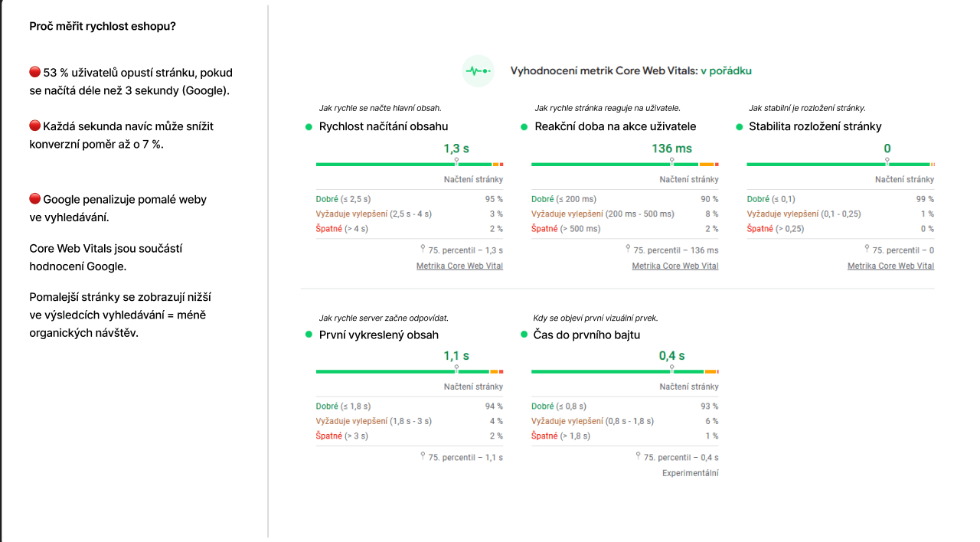Open Metrika Core Web Vital under Stabilita rozložení stránky
Screen dimensions: 980x542
coord(890,266)
